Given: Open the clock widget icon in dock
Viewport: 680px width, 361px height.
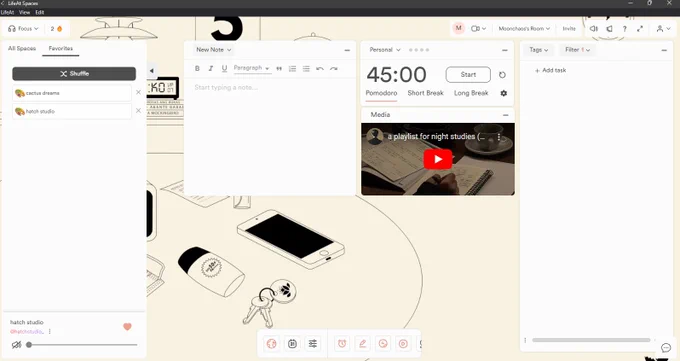Looking at the screenshot, I should [383, 344].
